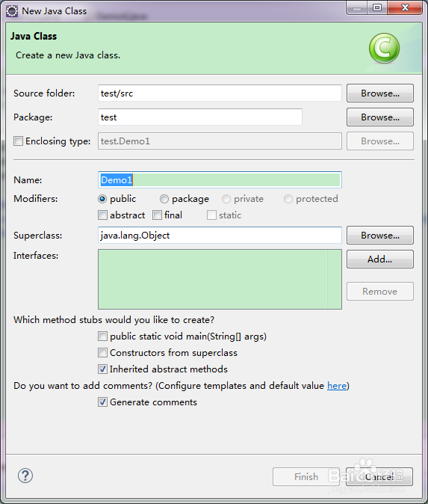
Task: Add an interface with Add... button
Action: tap(380, 259)
